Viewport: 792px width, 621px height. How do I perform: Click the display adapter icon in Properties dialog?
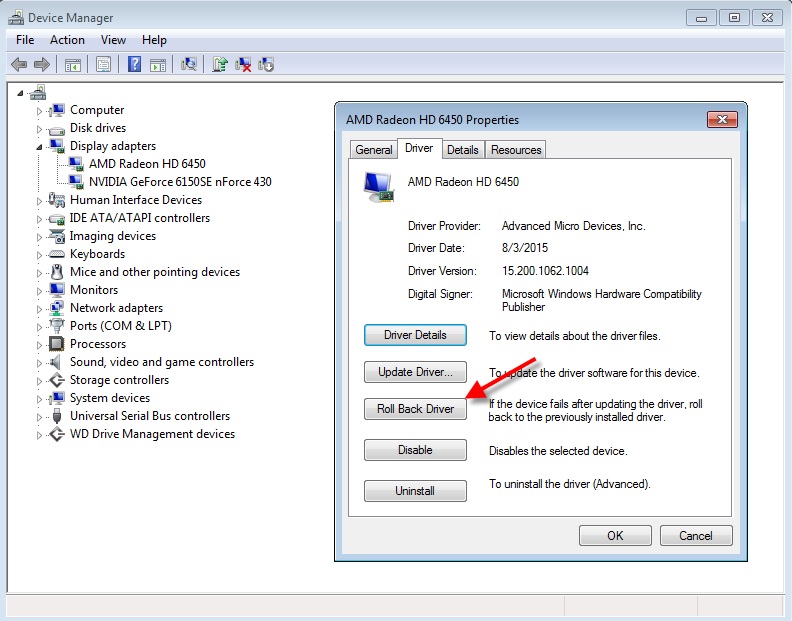tap(378, 187)
